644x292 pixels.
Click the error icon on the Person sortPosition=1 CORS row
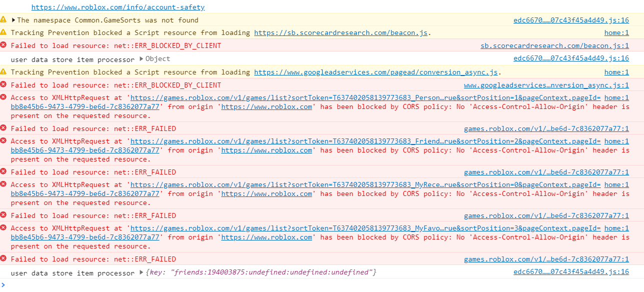(4, 97)
